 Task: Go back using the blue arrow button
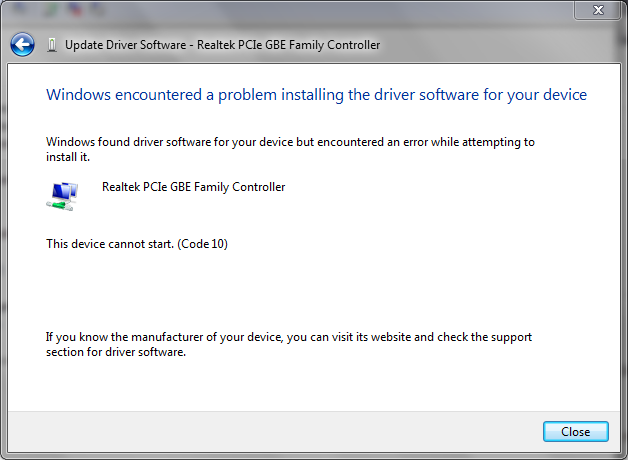click(x=22, y=45)
